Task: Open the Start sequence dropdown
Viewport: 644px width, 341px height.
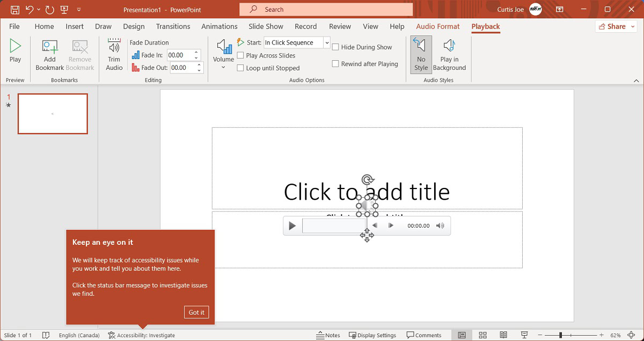Action: click(x=326, y=42)
